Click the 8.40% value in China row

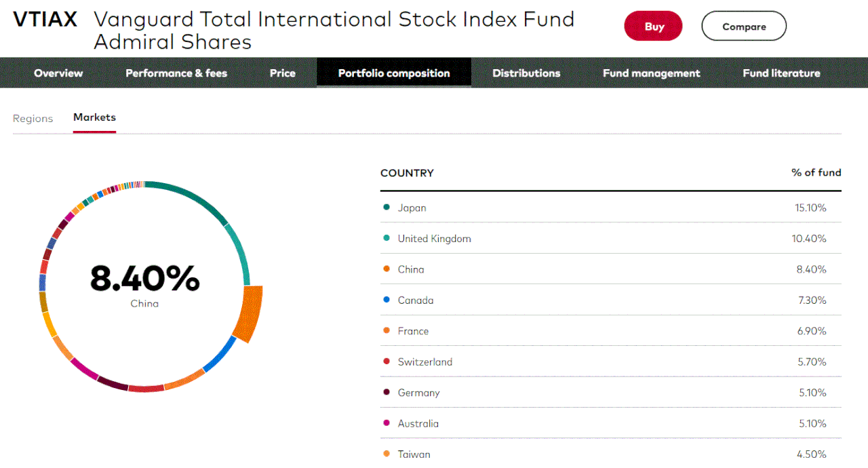(812, 269)
